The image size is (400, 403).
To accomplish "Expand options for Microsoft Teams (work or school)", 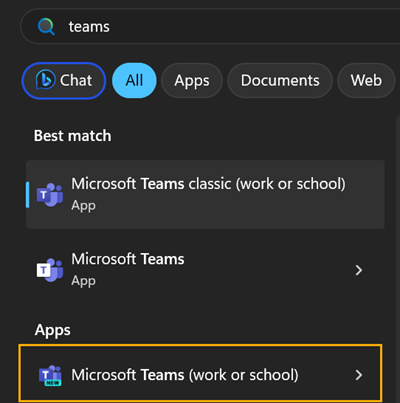I will coord(359,375).
